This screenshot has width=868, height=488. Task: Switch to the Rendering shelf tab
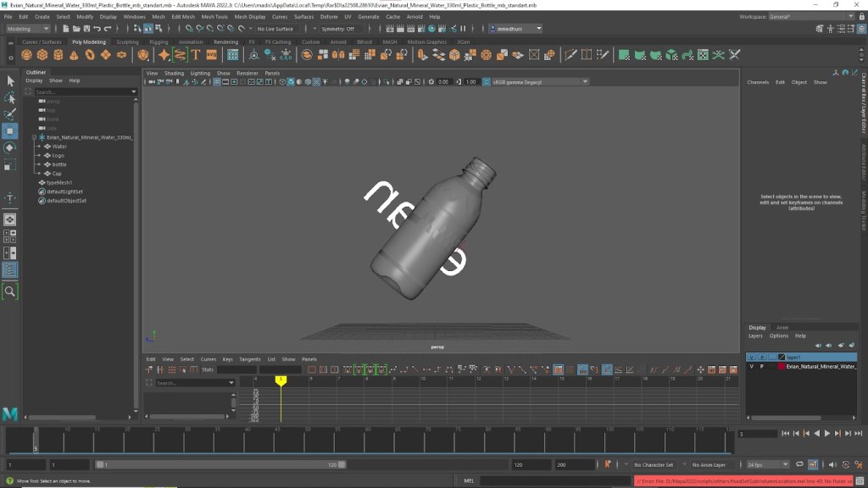pyautogui.click(x=225, y=42)
